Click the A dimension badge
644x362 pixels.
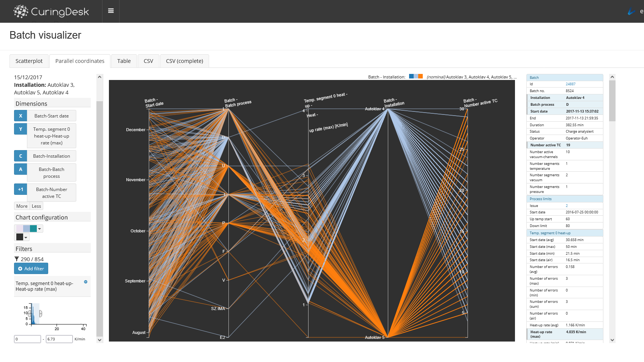(20, 169)
